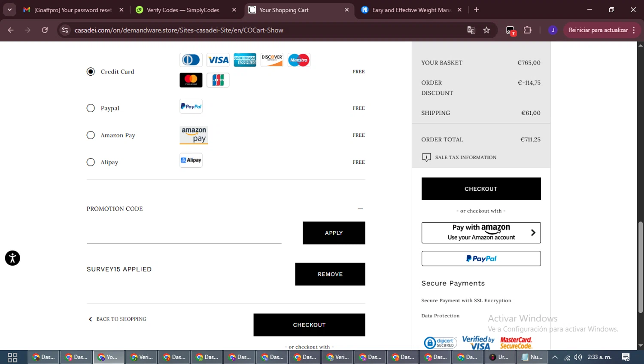Select the Amazon Pay radio button
644x364 pixels.
click(x=91, y=135)
